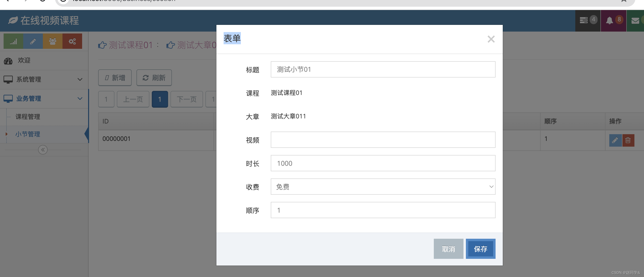Click the red trash delete icon in row
The height and width of the screenshot is (277, 644).
point(628,140)
